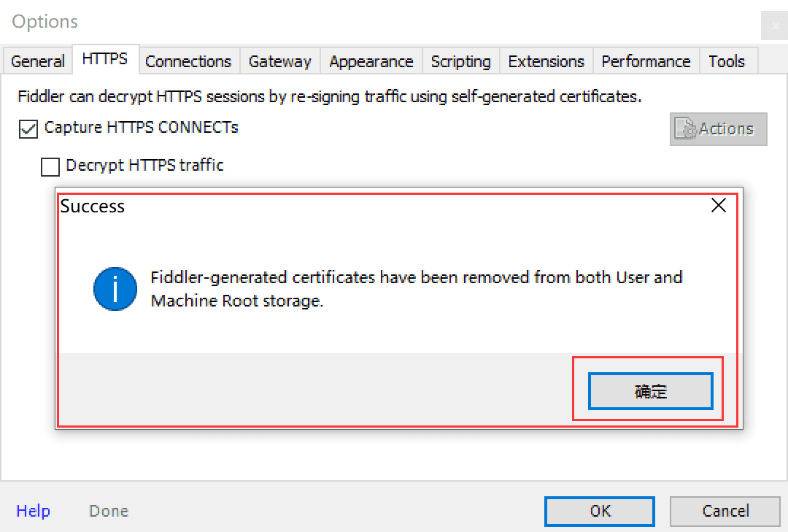Image resolution: width=788 pixels, height=532 pixels.
Task: Click the Actions button with certificate icon
Action: 718,129
